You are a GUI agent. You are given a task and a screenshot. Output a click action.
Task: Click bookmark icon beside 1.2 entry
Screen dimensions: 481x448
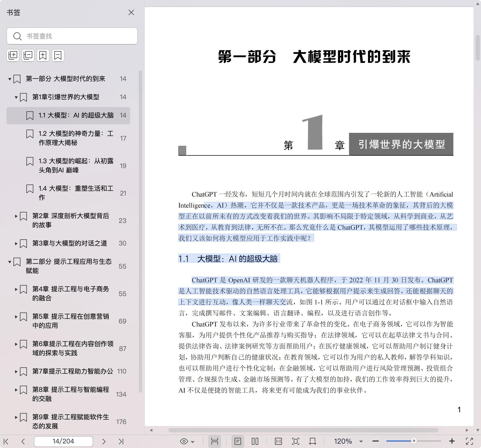[x=30, y=134]
